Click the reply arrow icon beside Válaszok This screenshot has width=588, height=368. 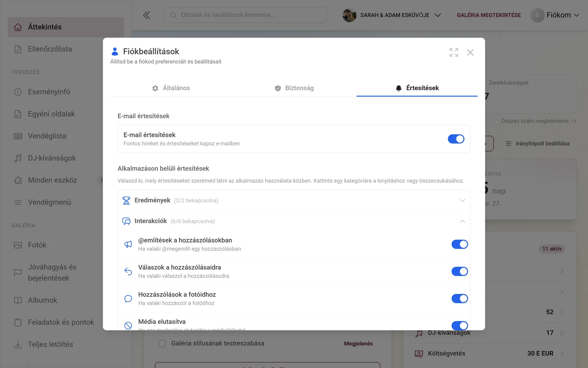coord(128,272)
